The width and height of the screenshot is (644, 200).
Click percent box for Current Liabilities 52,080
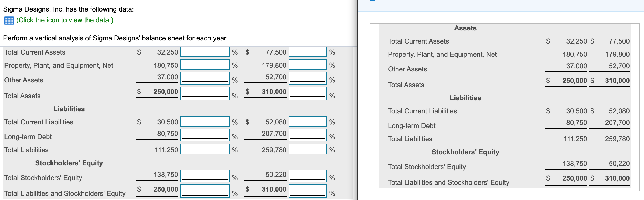click(x=308, y=121)
